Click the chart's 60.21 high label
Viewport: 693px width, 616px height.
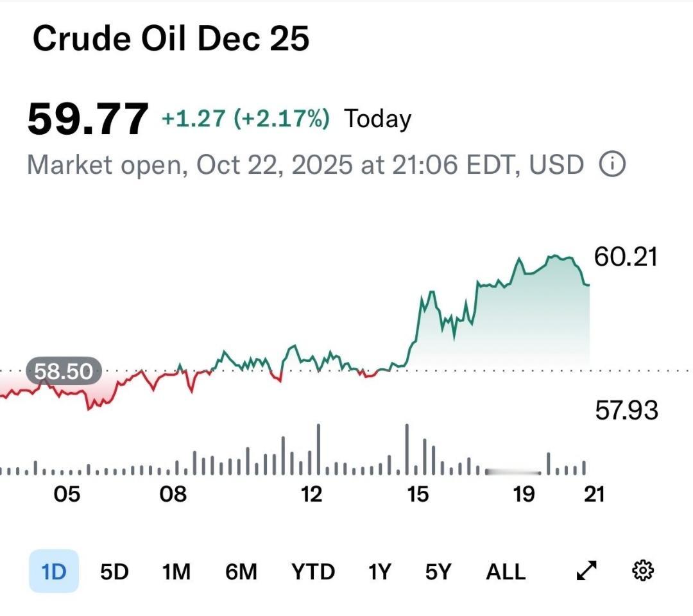click(x=626, y=257)
